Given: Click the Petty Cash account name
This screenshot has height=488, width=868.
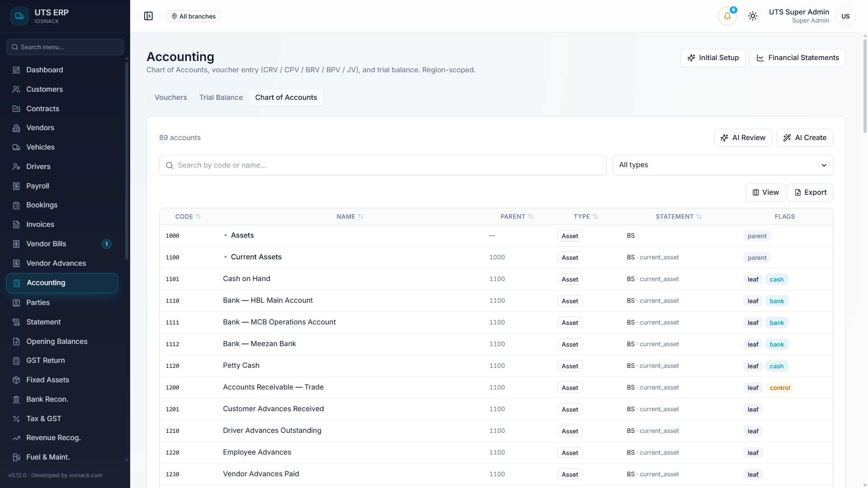Looking at the screenshot, I should point(241,366).
